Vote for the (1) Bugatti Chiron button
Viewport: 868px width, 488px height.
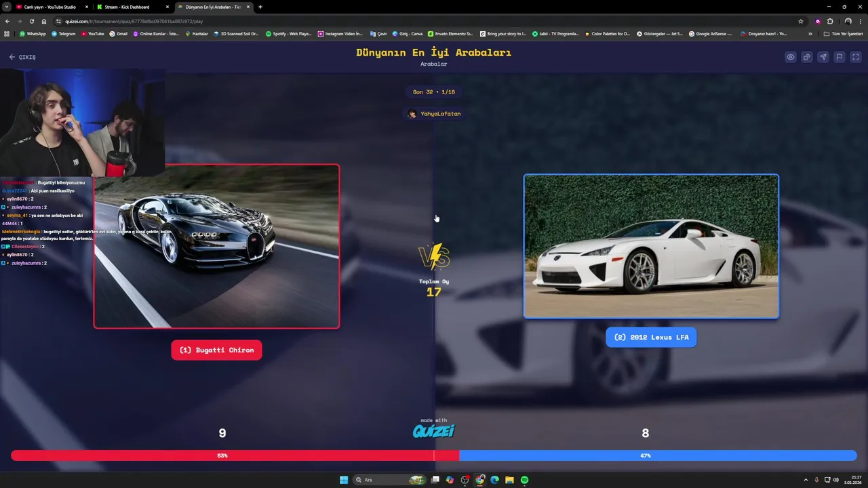tap(216, 350)
